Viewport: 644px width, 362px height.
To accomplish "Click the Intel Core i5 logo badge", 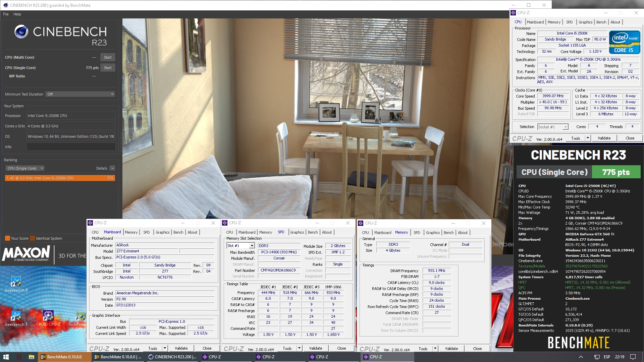I will pos(625,42).
